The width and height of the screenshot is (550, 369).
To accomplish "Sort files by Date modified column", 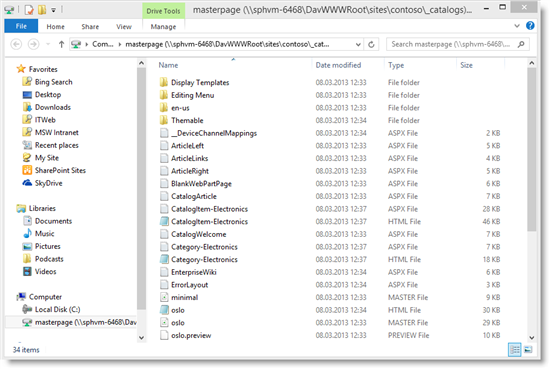I will (338, 65).
